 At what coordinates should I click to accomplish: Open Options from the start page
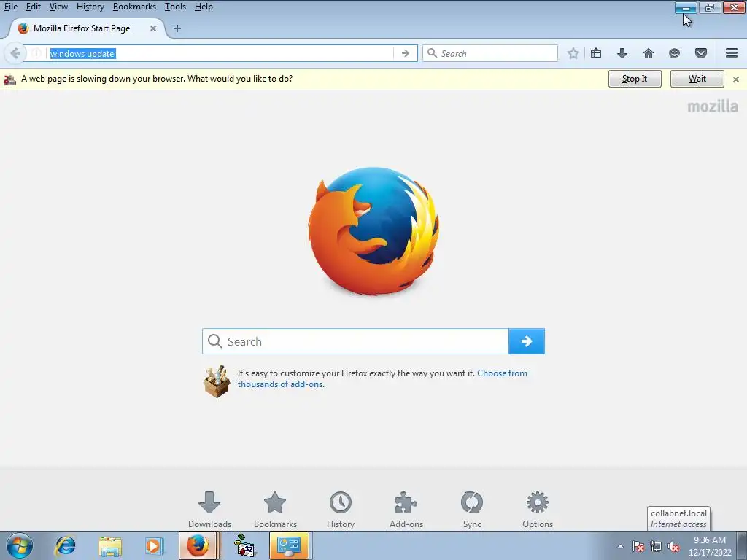538,510
